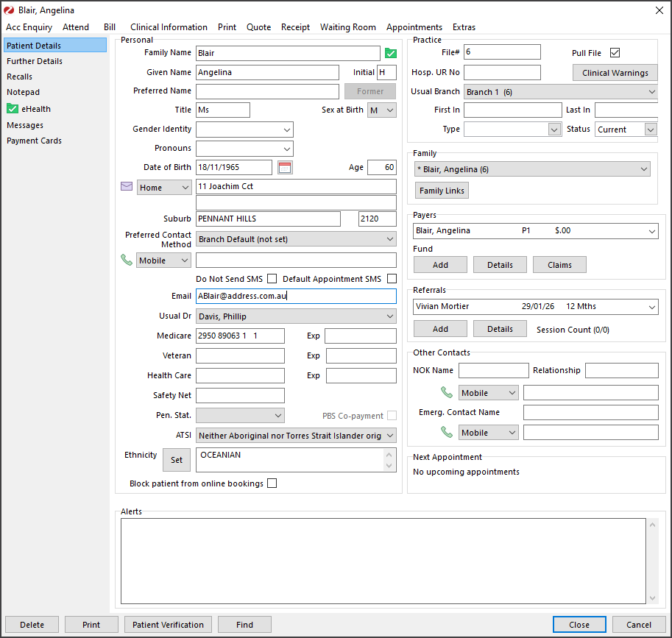Click into the Email input field
Image resolution: width=672 pixels, height=638 pixels.
point(296,296)
